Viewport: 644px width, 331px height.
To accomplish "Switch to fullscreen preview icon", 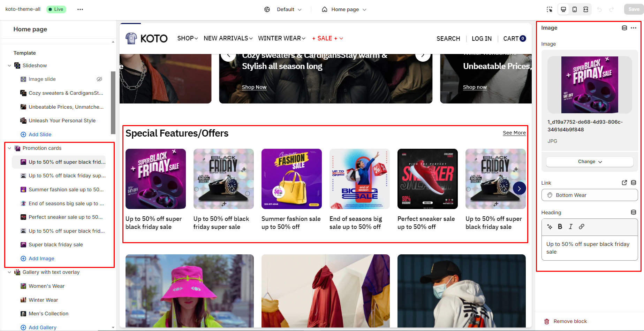I will pos(586,9).
